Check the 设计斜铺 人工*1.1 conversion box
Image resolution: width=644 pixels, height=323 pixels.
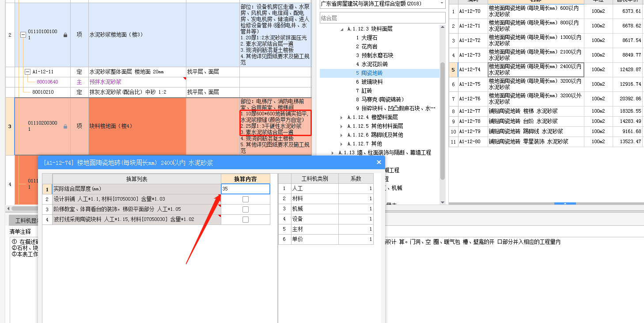[x=246, y=199]
